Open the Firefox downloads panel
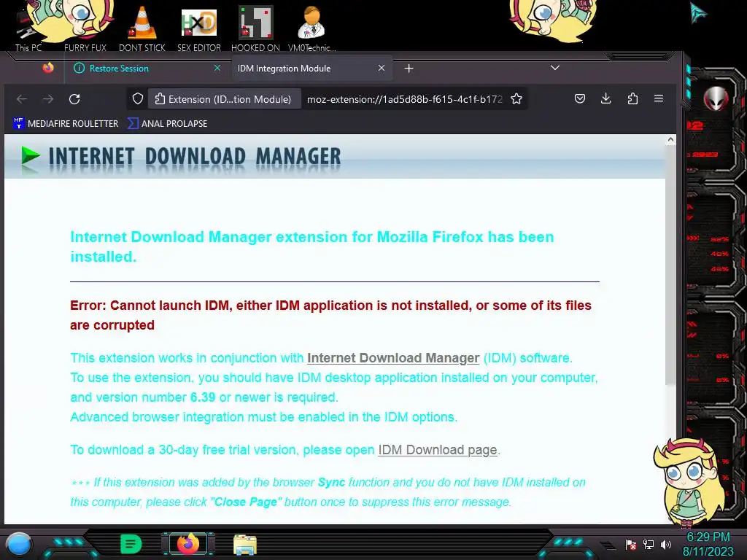 pyautogui.click(x=606, y=98)
